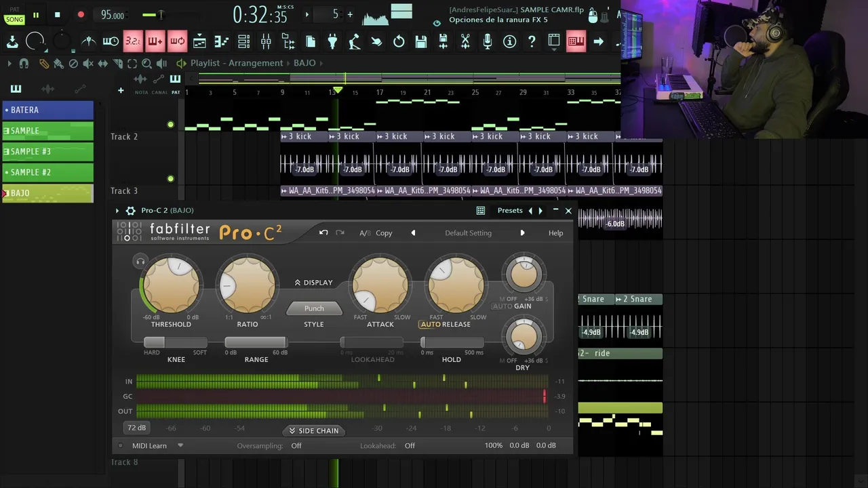Open project info icon
Screen dimensions: 868x488
click(510, 42)
